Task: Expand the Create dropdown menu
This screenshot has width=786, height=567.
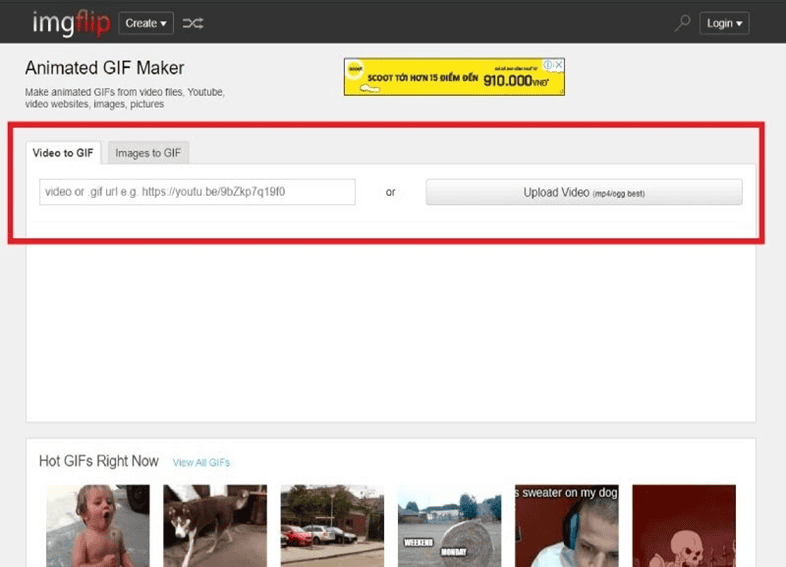Action: point(146,23)
